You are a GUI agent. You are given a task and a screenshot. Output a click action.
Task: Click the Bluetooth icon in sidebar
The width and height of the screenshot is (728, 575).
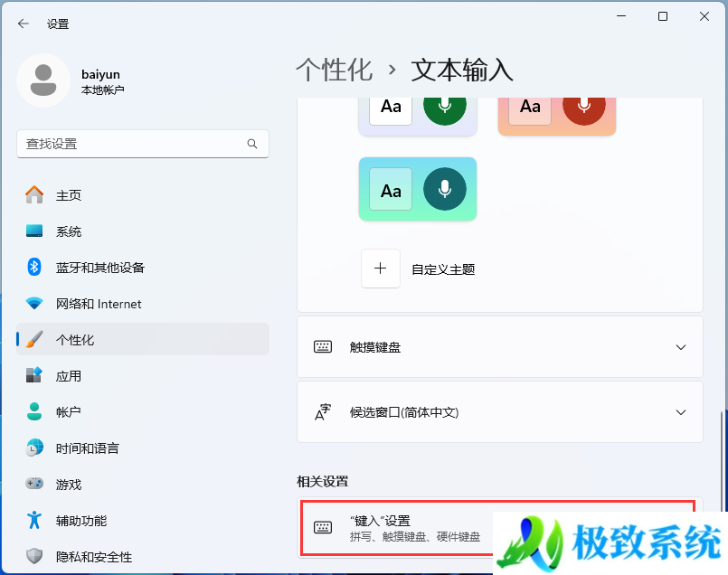(x=34, y=267)
